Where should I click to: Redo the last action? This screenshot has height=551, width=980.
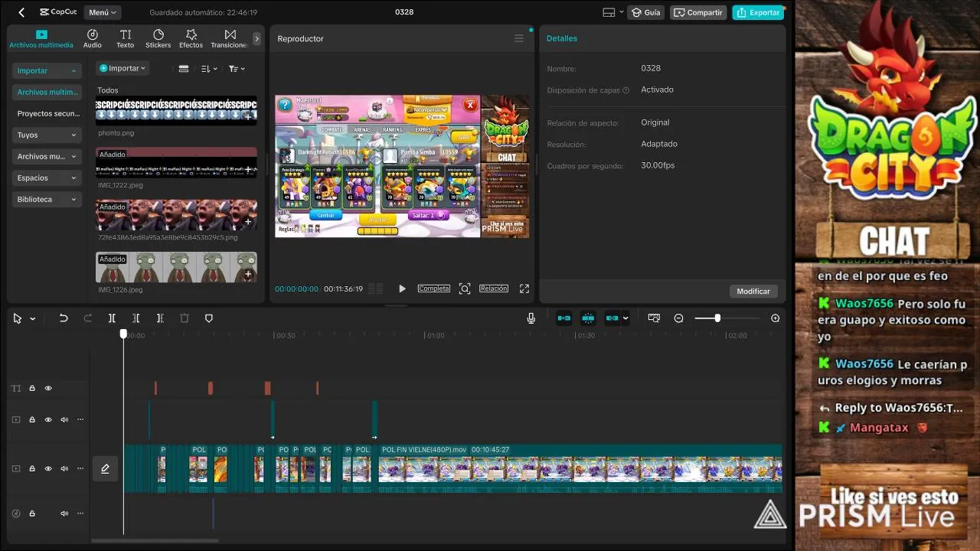point(87,318)
